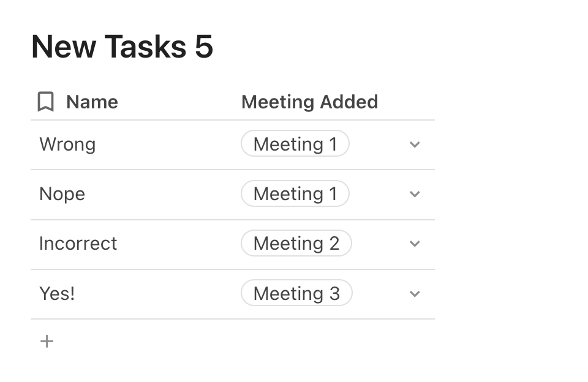Open dropdown chevron in the Yes! row
The image size is (588, 382).
[x=415, y=294]
